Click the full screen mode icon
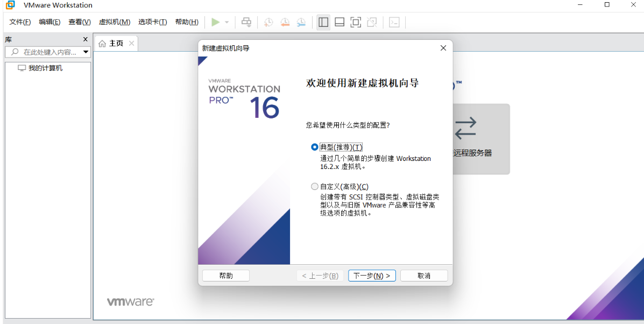 (x=356, y=22)
